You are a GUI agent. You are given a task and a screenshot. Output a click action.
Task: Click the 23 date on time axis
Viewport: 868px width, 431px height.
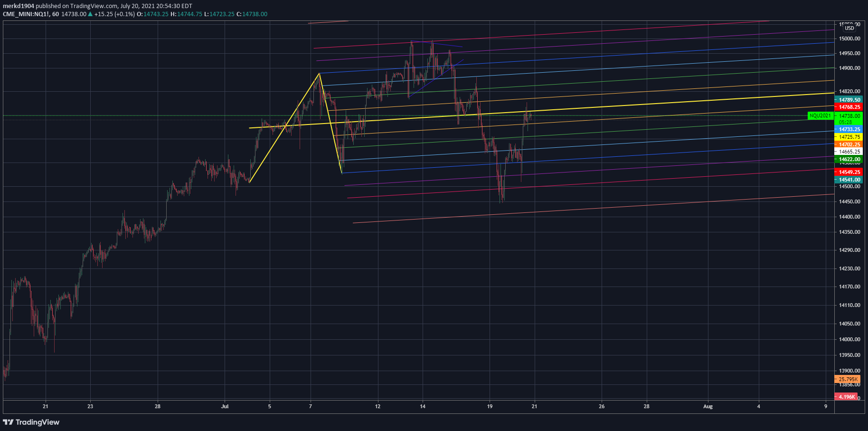[90, 406]
